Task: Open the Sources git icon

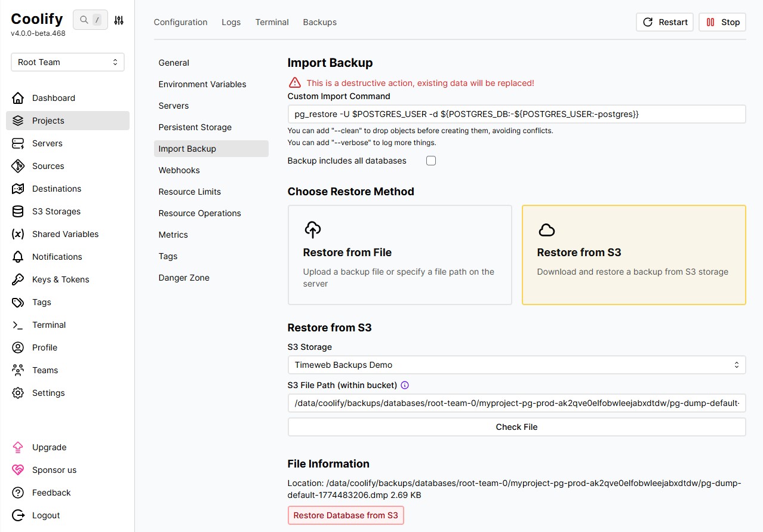Action: tap(18, 166)
